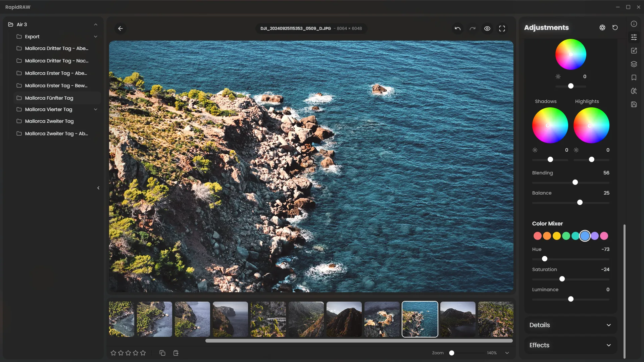Enter fullscreen image view
The image size is (644, 362).
[x=502, y=29]
